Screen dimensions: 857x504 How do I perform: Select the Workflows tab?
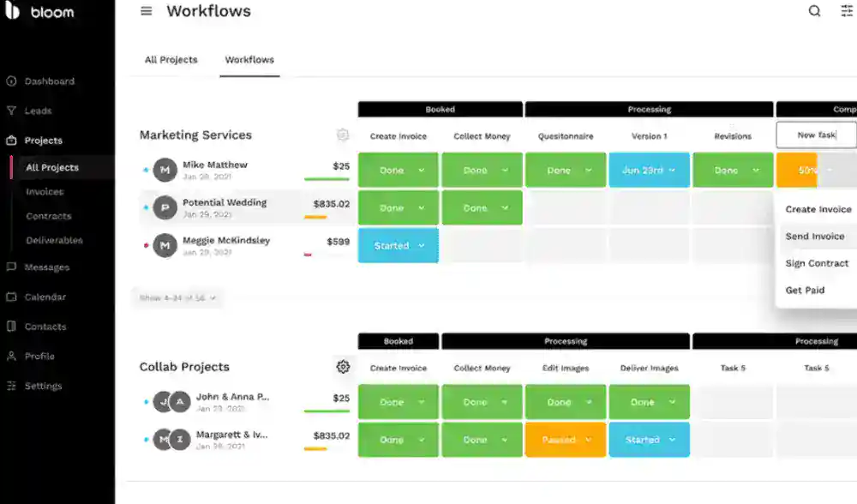tap(249, 60)
